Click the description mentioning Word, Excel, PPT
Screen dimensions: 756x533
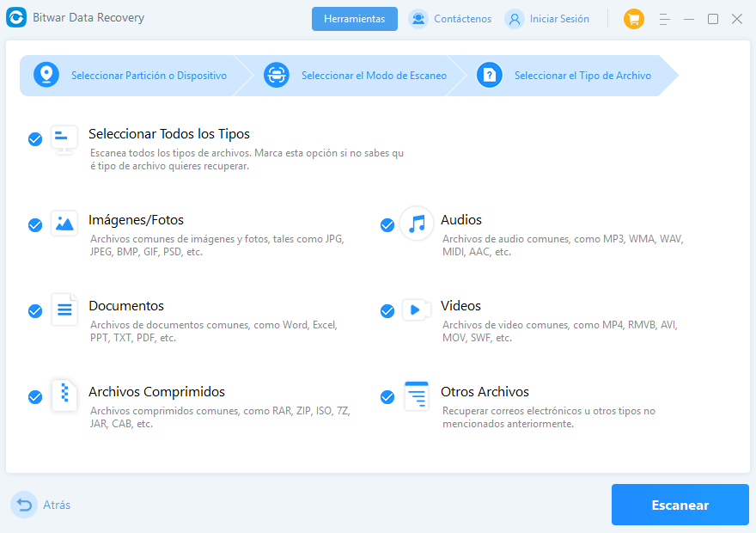click(x=214, y=331)
